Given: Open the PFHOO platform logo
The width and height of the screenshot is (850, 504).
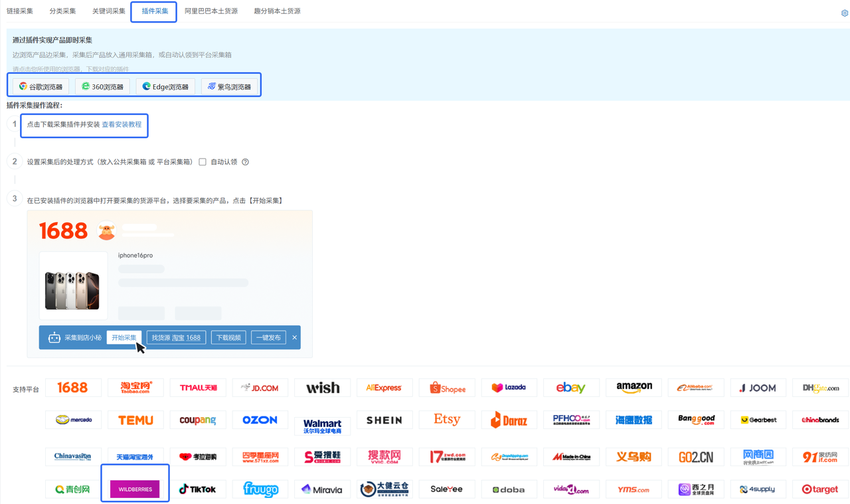Looking at the screenshot, I should (571, 420).
